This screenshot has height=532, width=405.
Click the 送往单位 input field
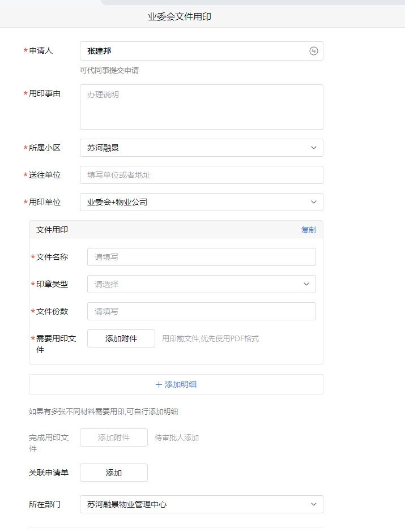[201, 175]
